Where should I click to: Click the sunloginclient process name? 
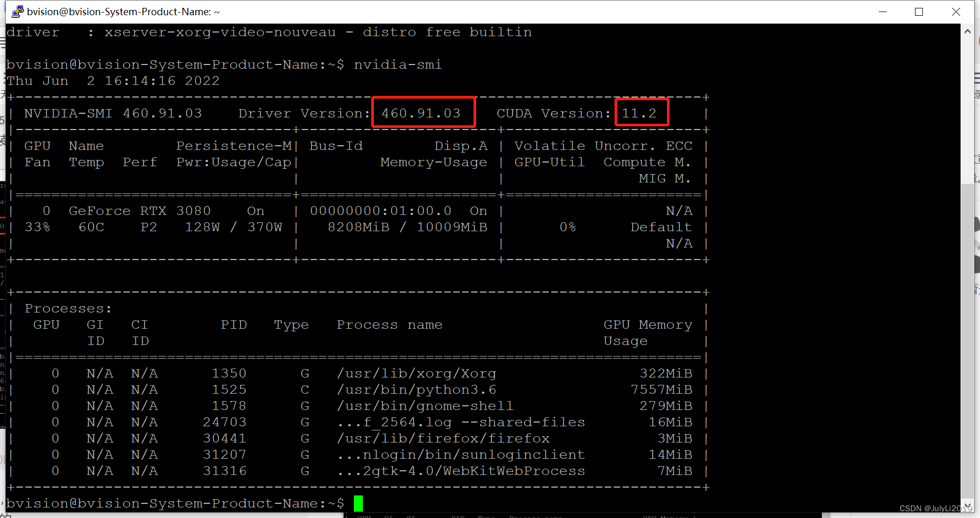pyautogui.click(x=461, y=455)
